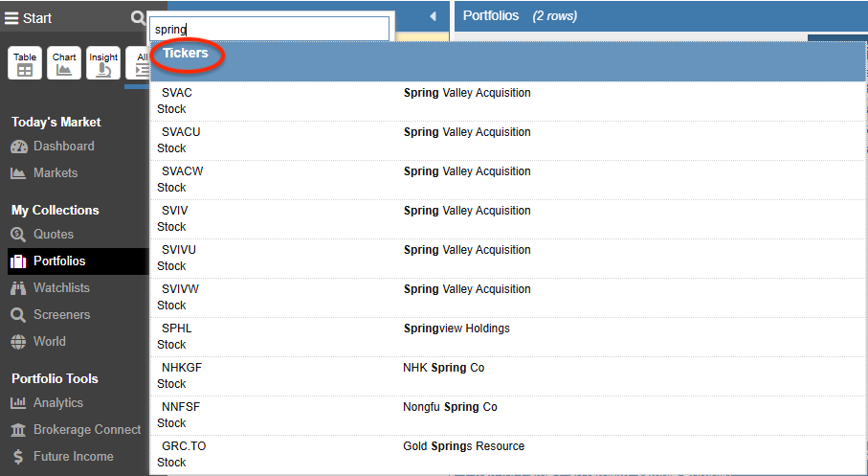Click the My Collections heading
This screenshot has width=868, height=476.
[56, 211]
